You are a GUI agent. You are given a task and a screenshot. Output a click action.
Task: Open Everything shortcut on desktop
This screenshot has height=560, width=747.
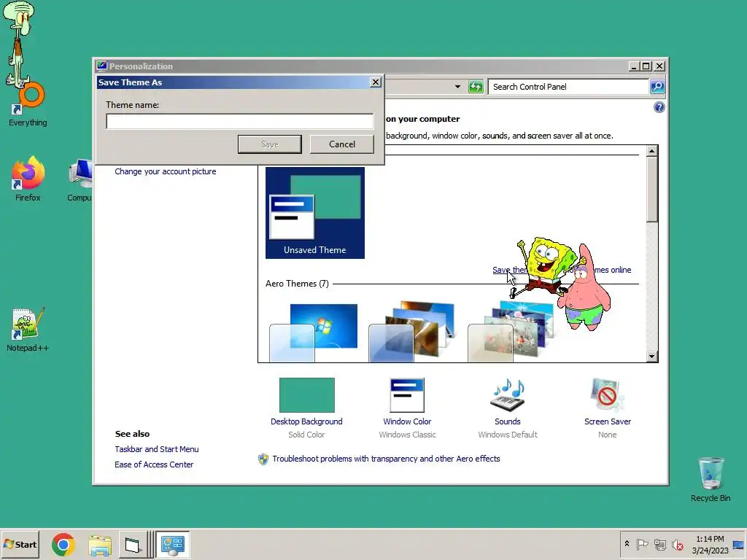[x=28, y=103]
